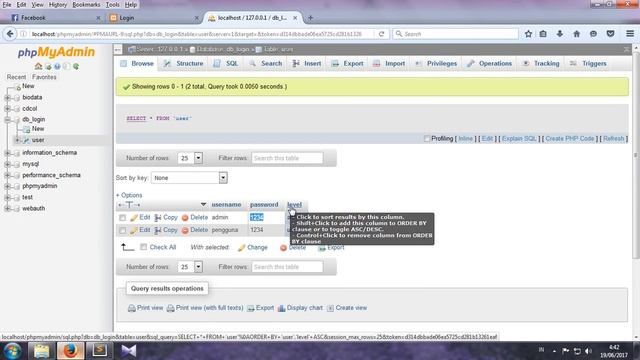Open the Triggers tab
Screen dimensions: 640x360
[x=588, y=64]
